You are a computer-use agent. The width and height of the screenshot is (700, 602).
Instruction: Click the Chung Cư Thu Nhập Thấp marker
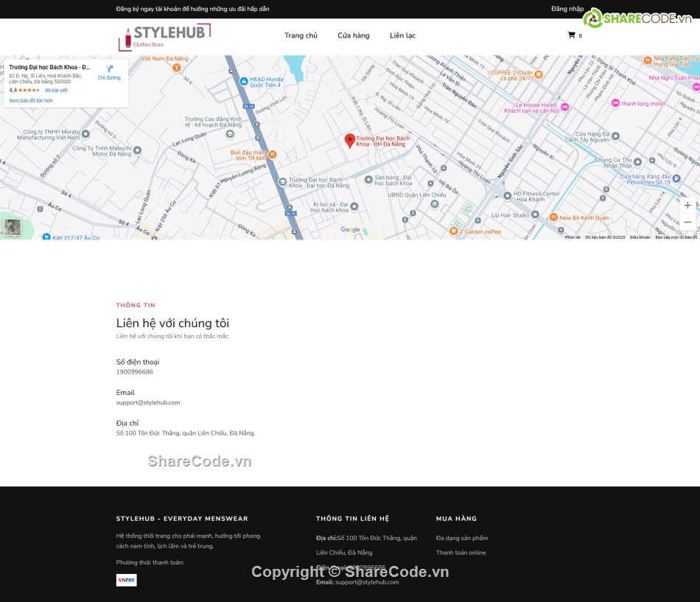coord(637,161)
